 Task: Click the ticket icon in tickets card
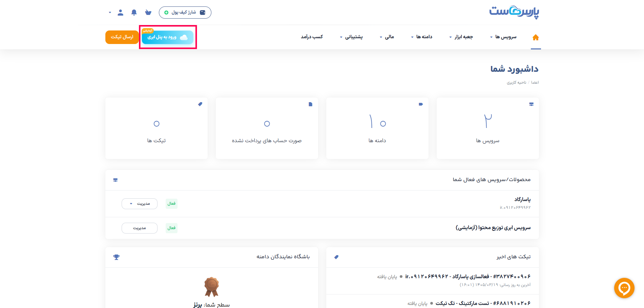point(200,104)
